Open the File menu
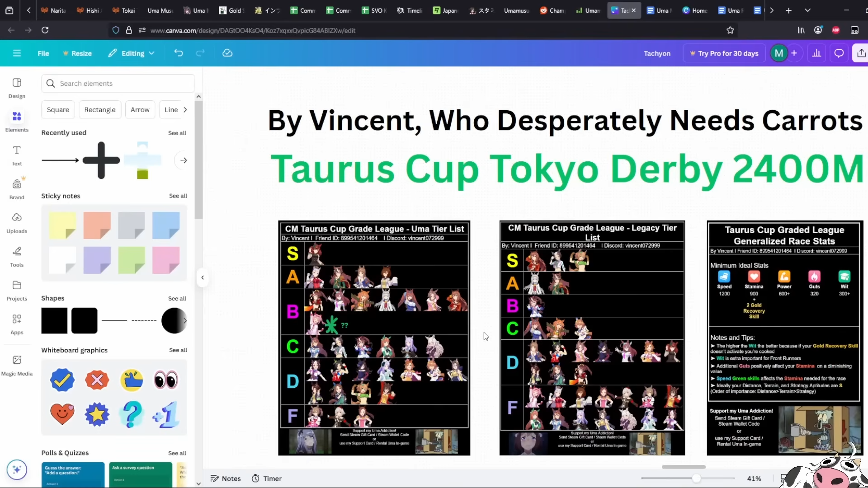This screenshot has height=488, width=868. tap(43, 53)
